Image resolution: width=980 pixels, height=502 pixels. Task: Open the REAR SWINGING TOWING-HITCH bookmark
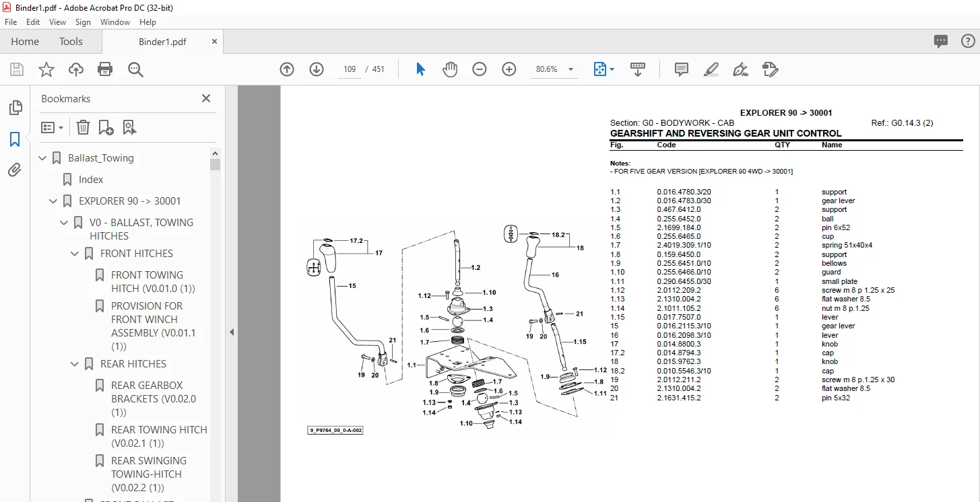tap(149, 474)
